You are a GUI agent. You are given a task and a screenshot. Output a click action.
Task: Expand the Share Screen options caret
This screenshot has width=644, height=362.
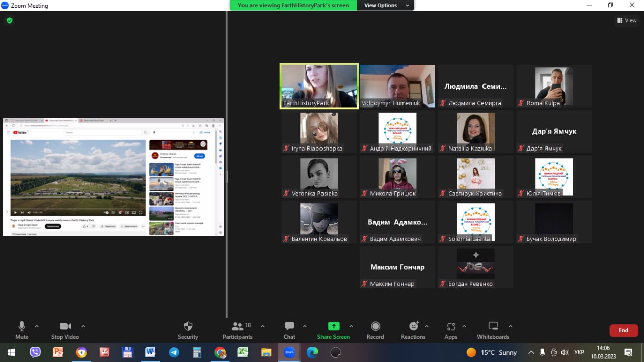[351, 326]
